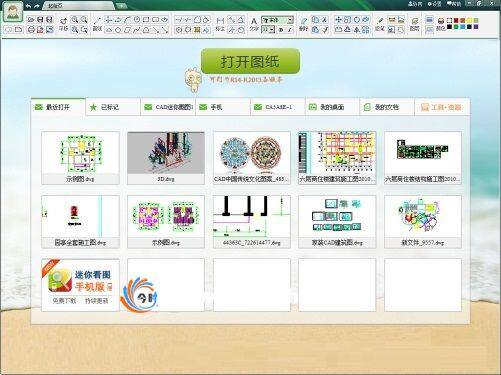Open the 3D.dwg thumbnail

(x=166, y=158)
